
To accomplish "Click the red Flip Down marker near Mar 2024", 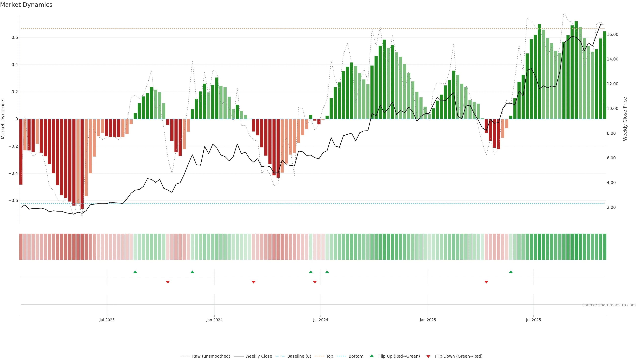I will 254,282.
